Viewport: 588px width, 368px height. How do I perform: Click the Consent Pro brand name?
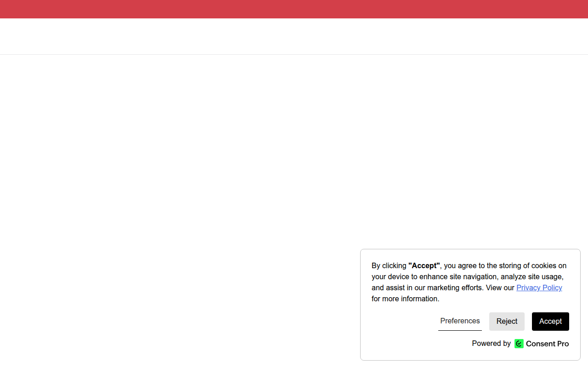[x=547, y=344]
